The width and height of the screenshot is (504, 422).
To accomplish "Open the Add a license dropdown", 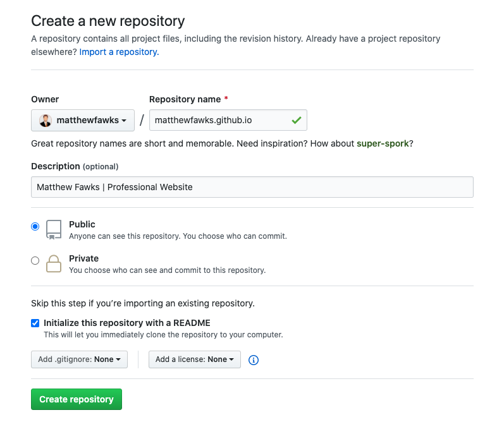I will [x=195, y=359].
